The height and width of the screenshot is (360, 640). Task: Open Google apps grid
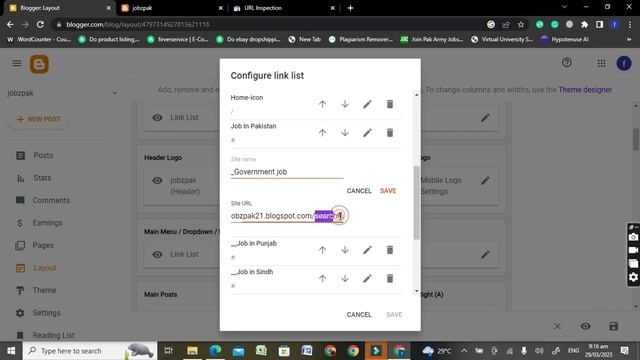(601, 63)
